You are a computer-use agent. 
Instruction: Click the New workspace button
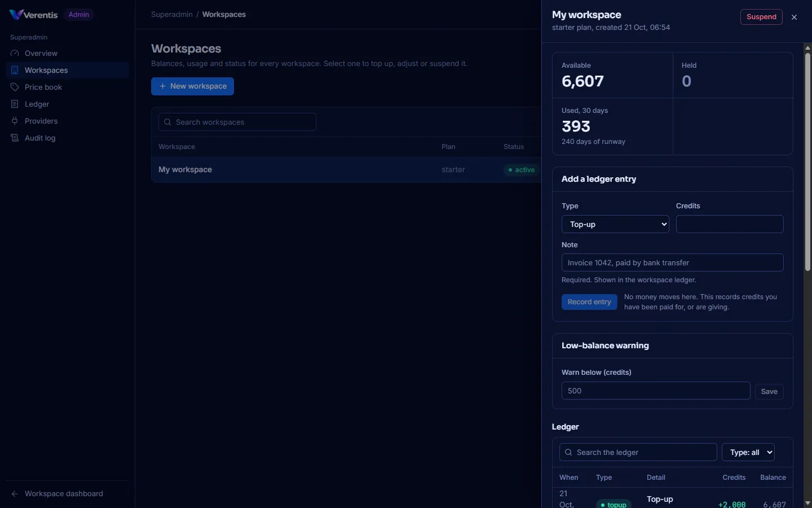click(192, 86)
